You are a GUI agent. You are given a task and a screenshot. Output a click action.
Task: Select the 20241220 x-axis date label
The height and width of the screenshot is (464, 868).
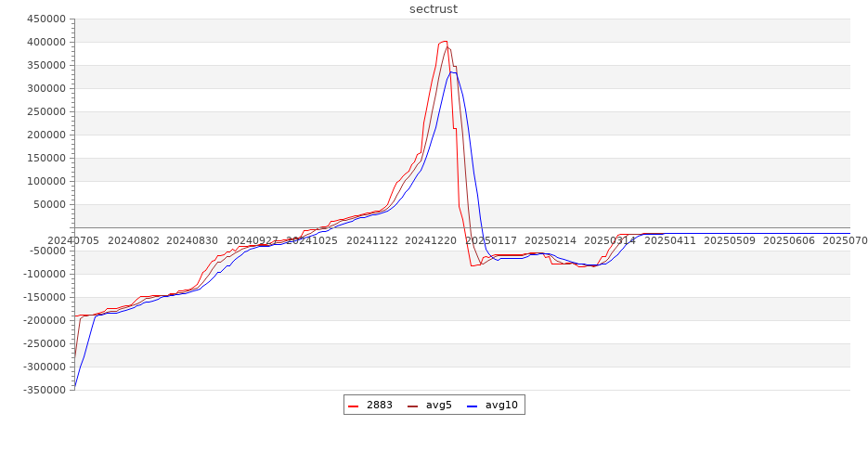coord(432,240)
